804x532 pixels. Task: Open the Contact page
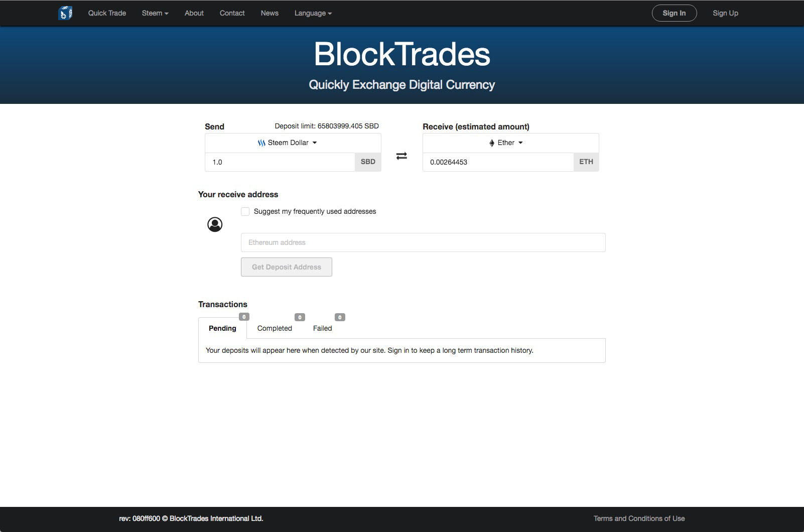coord(232,13)
